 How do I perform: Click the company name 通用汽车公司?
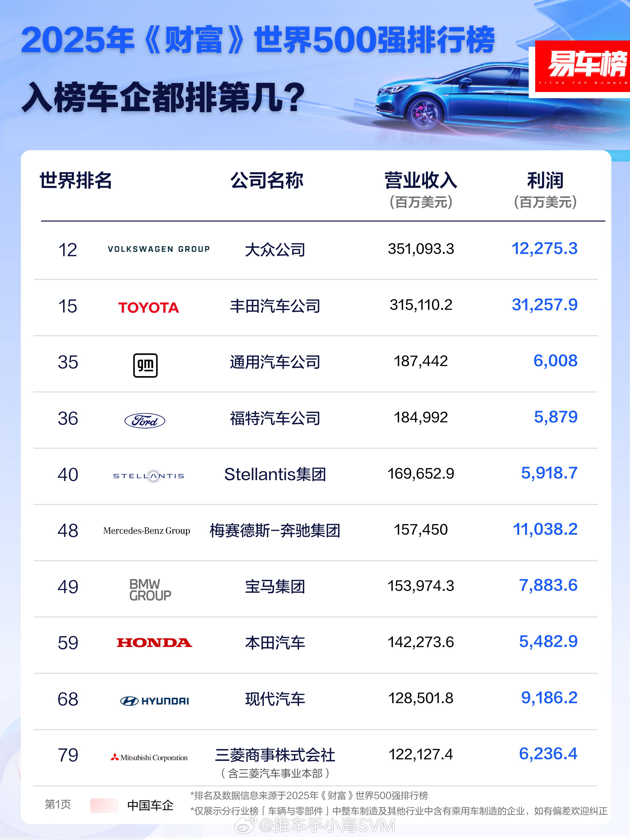[x=275, y=362]
